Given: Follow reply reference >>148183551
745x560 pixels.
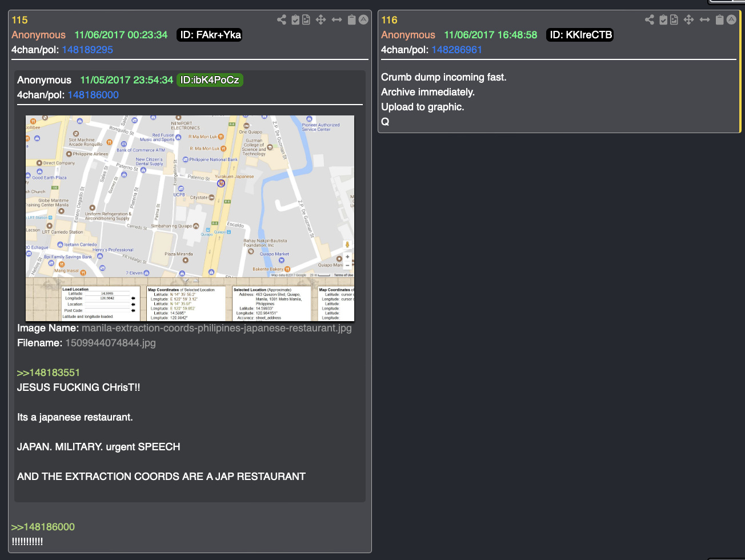Looking at the screenshot, I should pos(49,373).
